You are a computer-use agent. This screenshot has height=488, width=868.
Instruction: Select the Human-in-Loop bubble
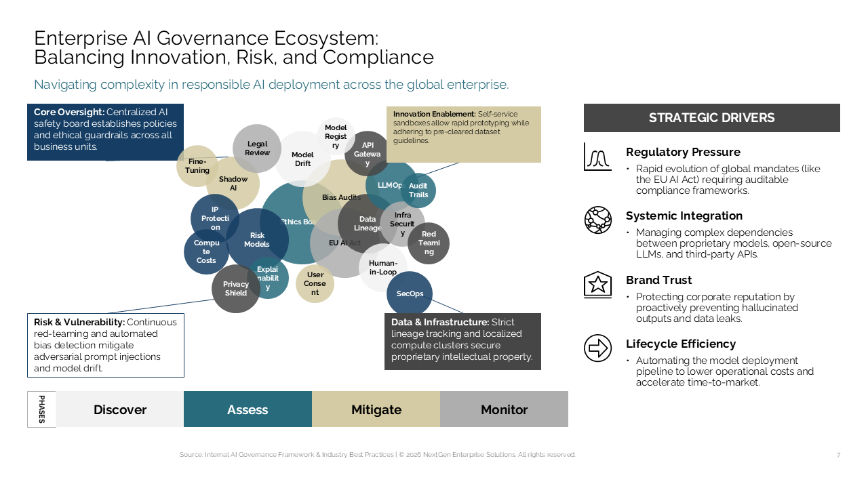coord(383,268)
